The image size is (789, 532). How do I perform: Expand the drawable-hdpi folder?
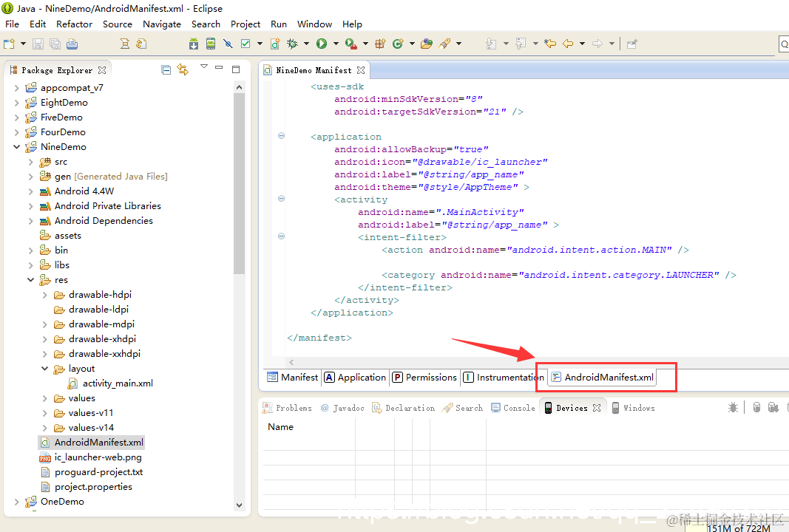point(45,295)
